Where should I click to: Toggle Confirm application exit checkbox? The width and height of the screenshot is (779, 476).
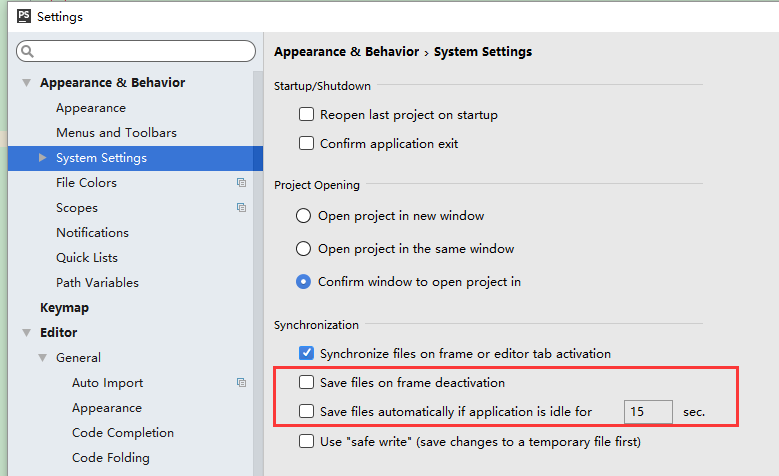[307, 144]
